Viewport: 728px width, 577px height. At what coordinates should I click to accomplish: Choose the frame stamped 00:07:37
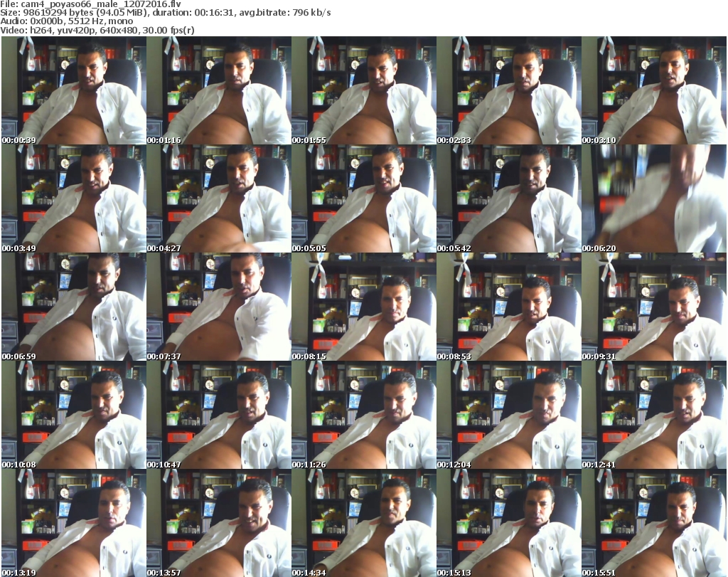[x=219, y=307]
